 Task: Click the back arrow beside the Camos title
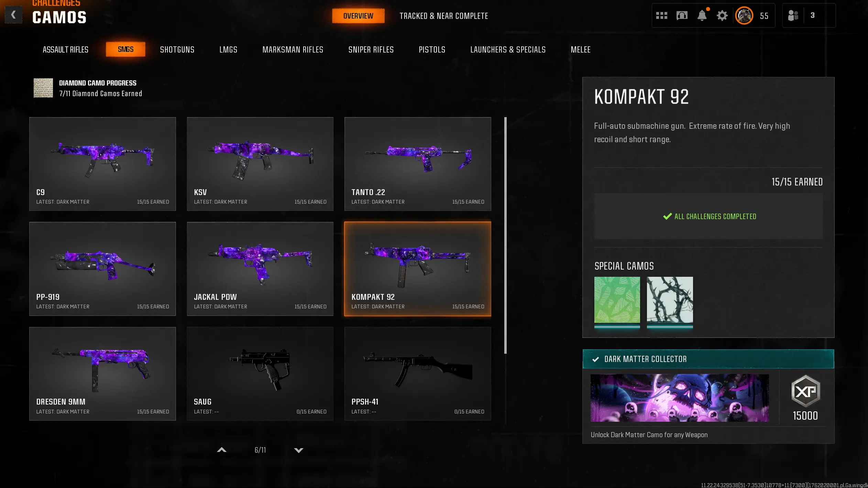click(13, 15)
